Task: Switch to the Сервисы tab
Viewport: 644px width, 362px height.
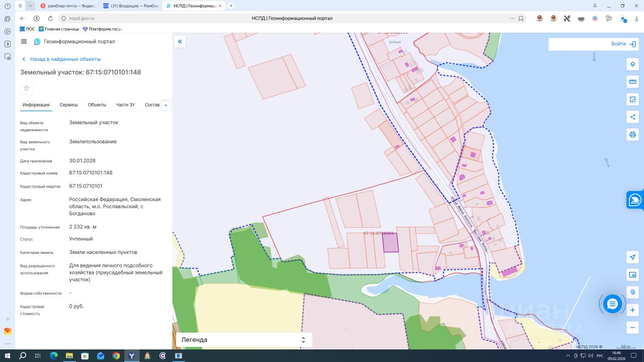Action: [x=68, y=105]
